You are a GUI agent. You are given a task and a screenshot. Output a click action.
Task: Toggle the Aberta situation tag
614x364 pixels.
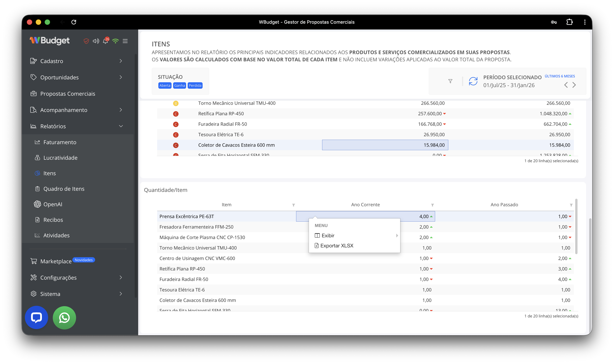point(165,85)
